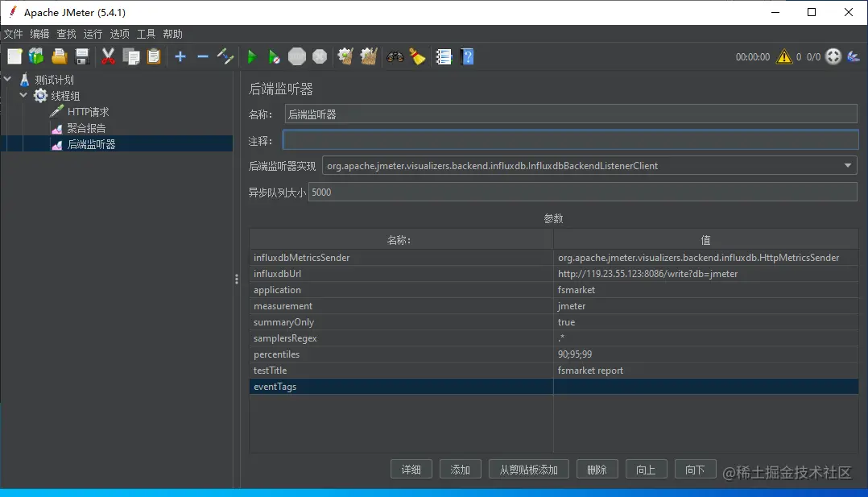The image size is (868, 497).
Task: Open search with the binoculars icon
Action: 395,56
